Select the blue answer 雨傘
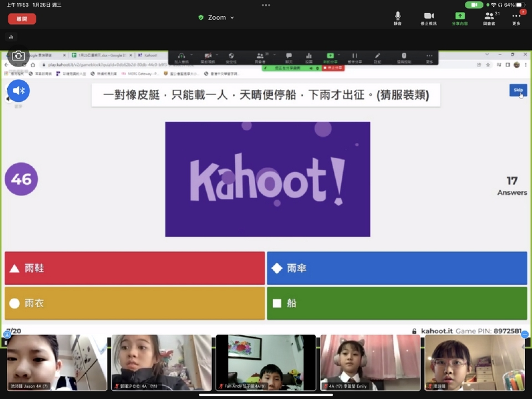Image resolution: width=532 pixels, height=399 pixels. (x=397, y=268)
